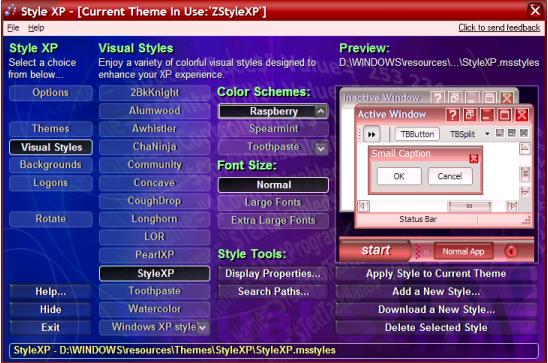Click Apply Style to Current Theme

[436, 274]
